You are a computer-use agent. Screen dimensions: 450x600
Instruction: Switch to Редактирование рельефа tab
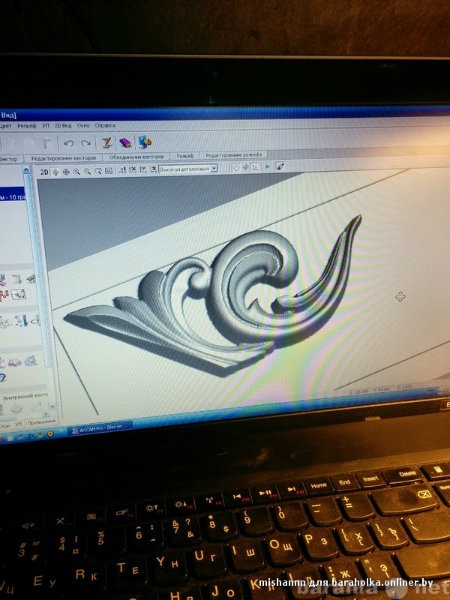point(234,155)
